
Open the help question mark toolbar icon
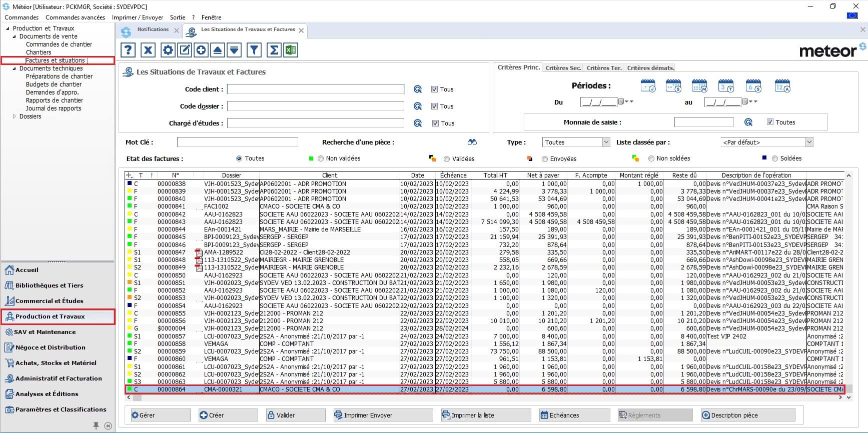128,50
